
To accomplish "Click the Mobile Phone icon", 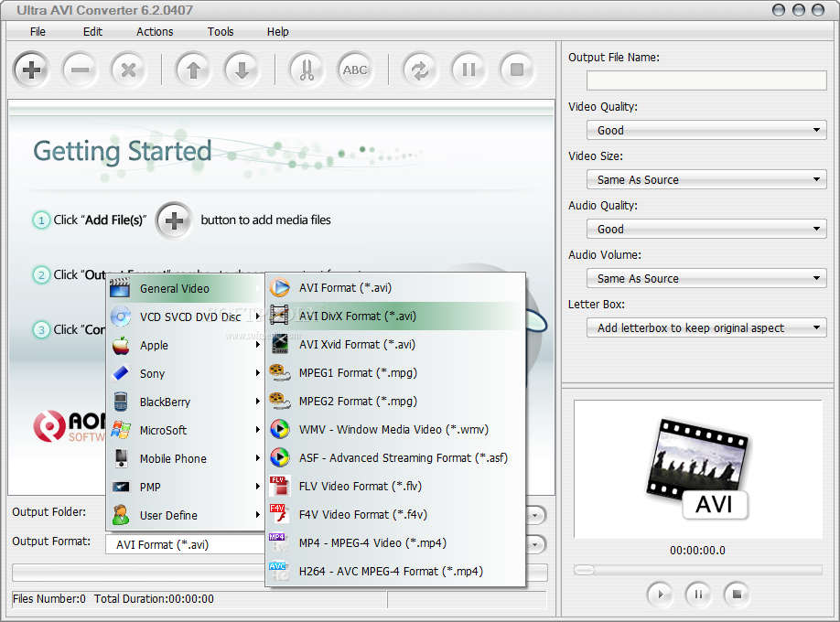I will point(122,458).
